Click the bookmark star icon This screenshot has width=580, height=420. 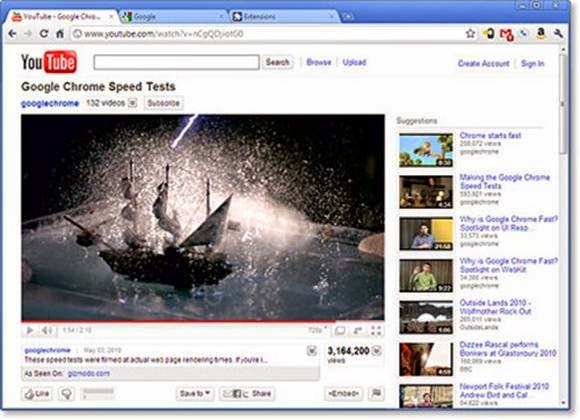point(470,34)
